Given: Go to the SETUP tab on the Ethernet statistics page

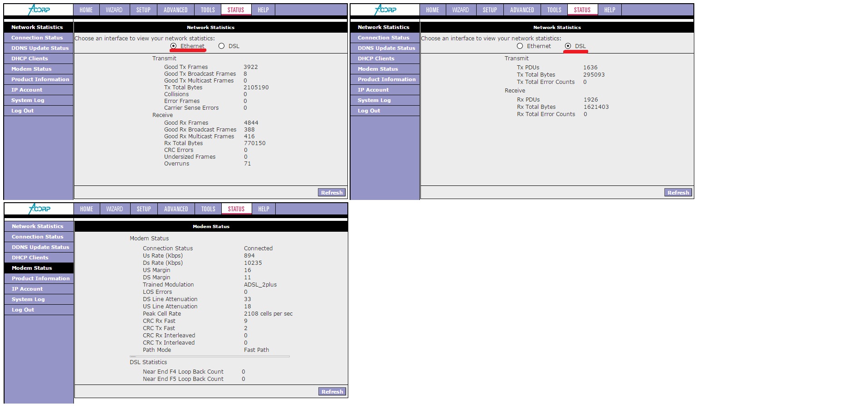Looking at the screenshot, I should tap(143, 10).
